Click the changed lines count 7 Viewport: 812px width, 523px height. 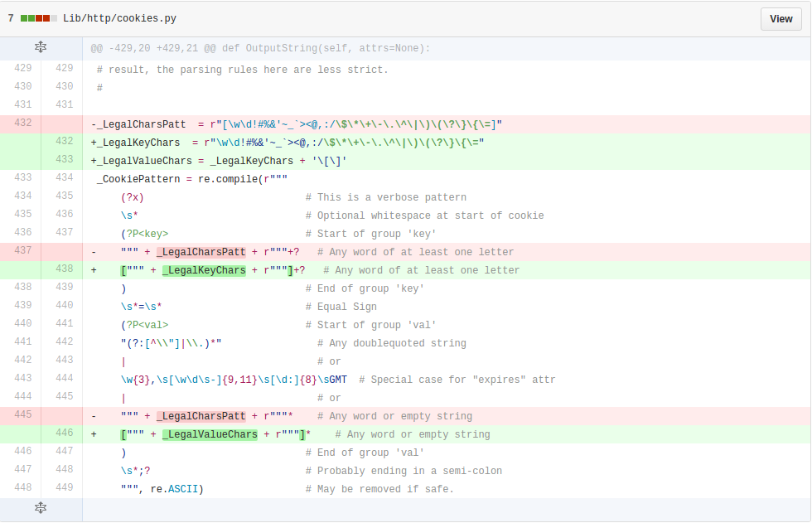(11, 18)
